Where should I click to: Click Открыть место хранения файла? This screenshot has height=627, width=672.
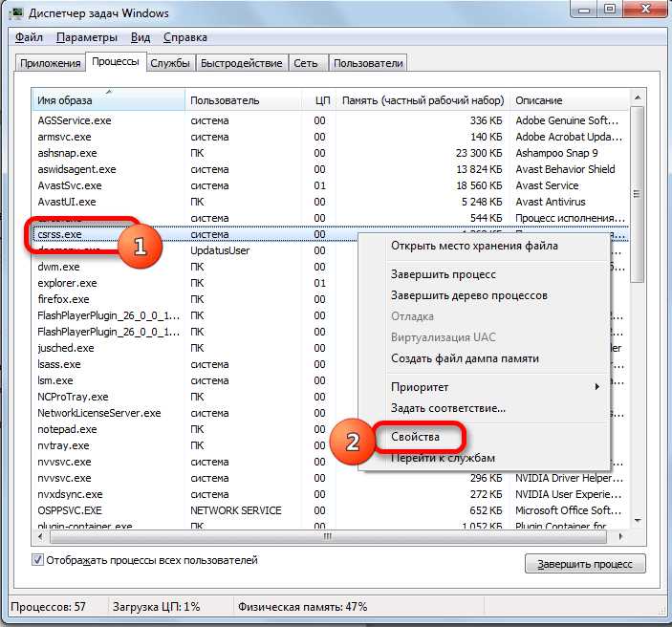pos(474,246)
